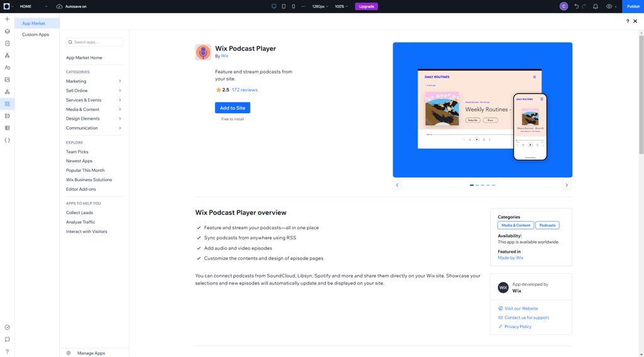Image resolution: width=644 pixels, height=357 pixels.
Task: Click the Redo arrow icon
Action: click(584, 6)
